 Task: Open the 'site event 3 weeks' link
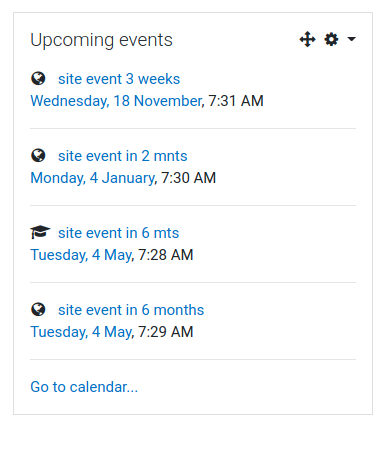pos(119,79)
